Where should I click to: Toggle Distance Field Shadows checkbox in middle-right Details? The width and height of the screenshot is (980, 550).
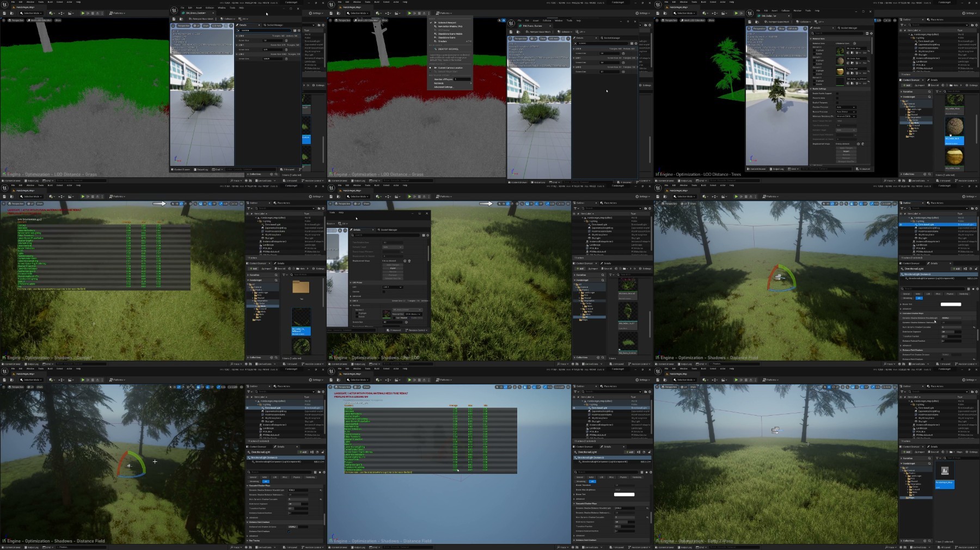point(942,359)
